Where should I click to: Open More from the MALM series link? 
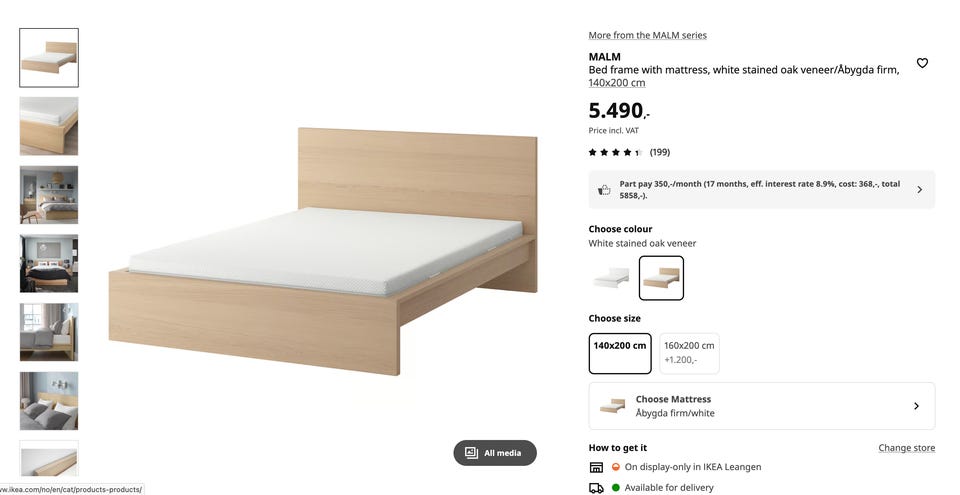pos(648,36)
